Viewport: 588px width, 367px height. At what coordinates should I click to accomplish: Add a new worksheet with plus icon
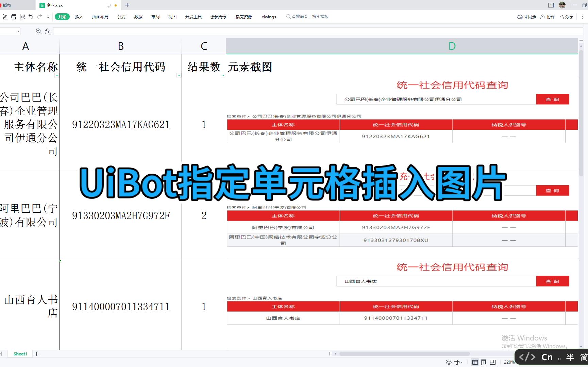coord(37,354)
